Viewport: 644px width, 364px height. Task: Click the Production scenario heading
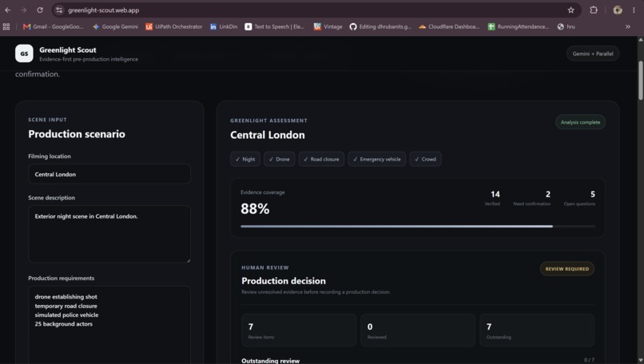77,134
